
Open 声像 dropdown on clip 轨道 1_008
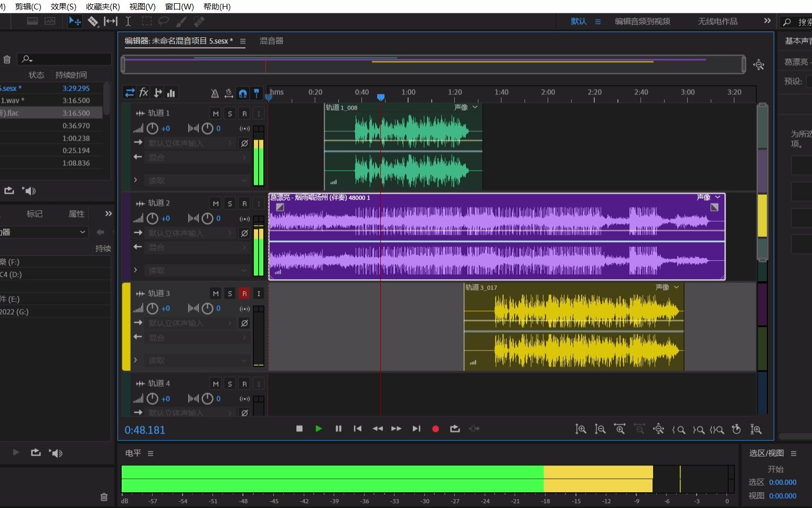click(466, 108)
